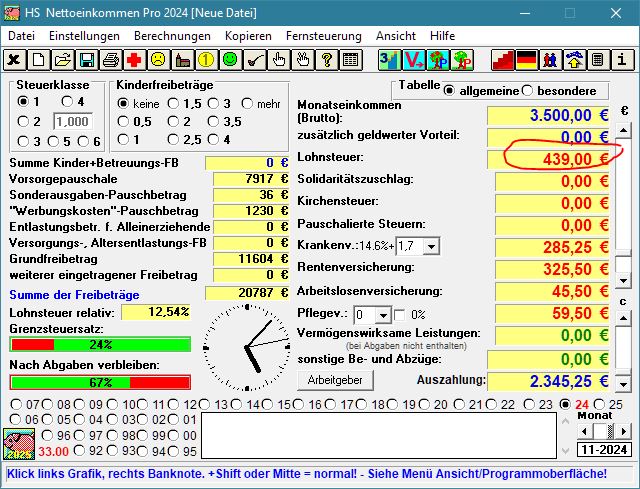This screenshot has height=489, width=640.
Task: Click the save floppy disk icon
Action: 87,60
